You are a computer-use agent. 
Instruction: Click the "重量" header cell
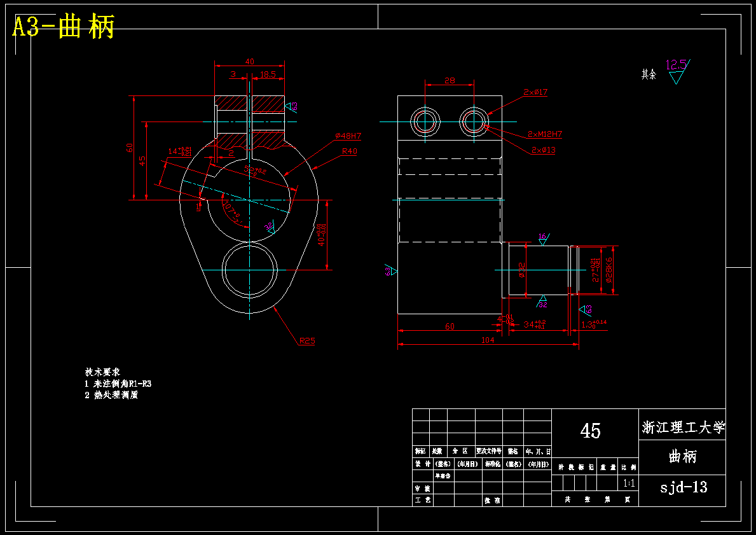point(608,467)
